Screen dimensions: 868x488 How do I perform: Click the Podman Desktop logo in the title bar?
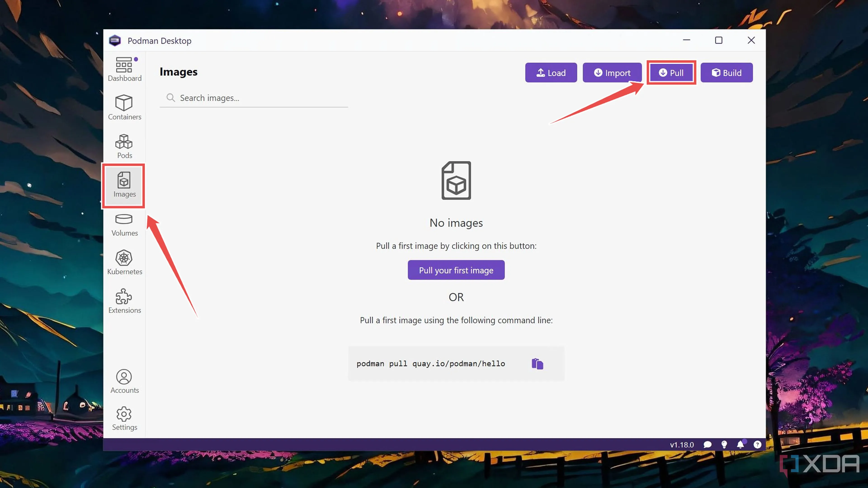tap(115, 40)
